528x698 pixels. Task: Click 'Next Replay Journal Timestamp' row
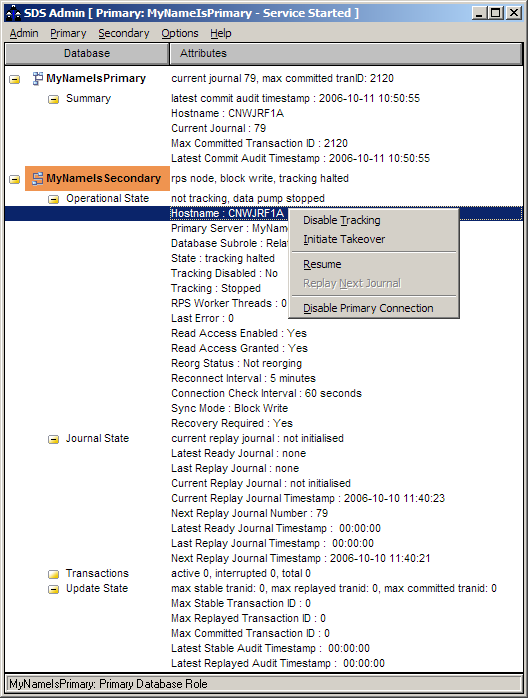point(301,558)
